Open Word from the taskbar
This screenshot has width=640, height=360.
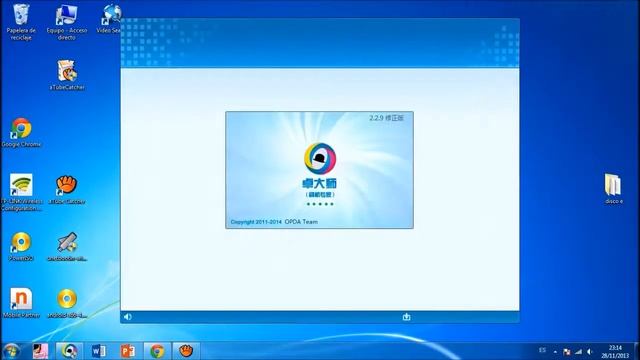point(98,351)
